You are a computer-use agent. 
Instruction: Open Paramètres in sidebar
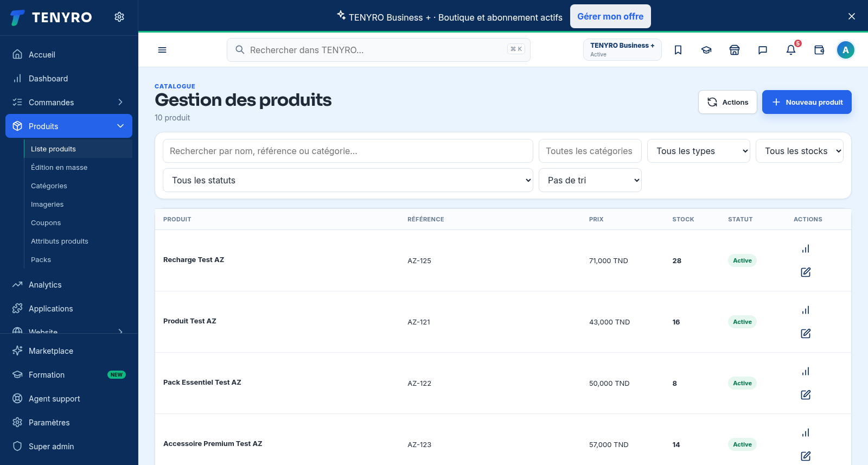pyautogui.click(x=69, y=422)
